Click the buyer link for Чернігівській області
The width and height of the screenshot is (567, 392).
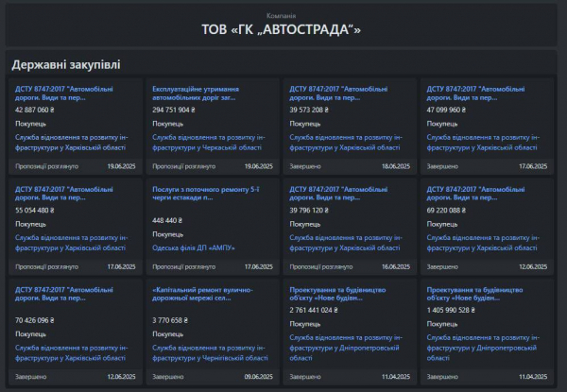pyautogui.click(x=209, y=343)
